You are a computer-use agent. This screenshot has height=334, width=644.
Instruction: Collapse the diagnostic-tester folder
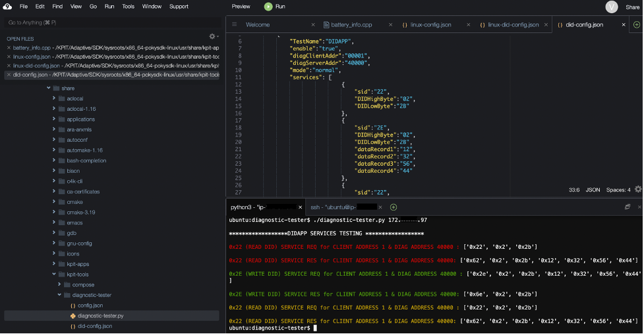(59, 295)
